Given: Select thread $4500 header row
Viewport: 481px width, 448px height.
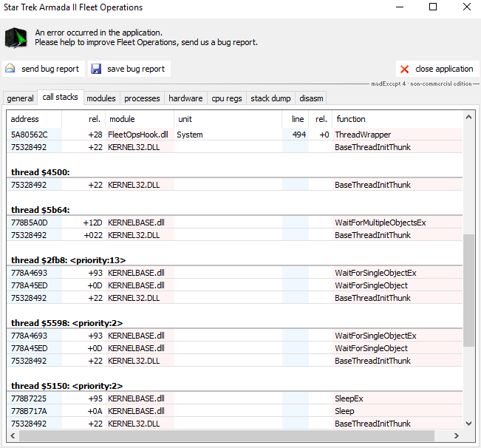Looking at the screenshot, I should [x=234, y=172].
